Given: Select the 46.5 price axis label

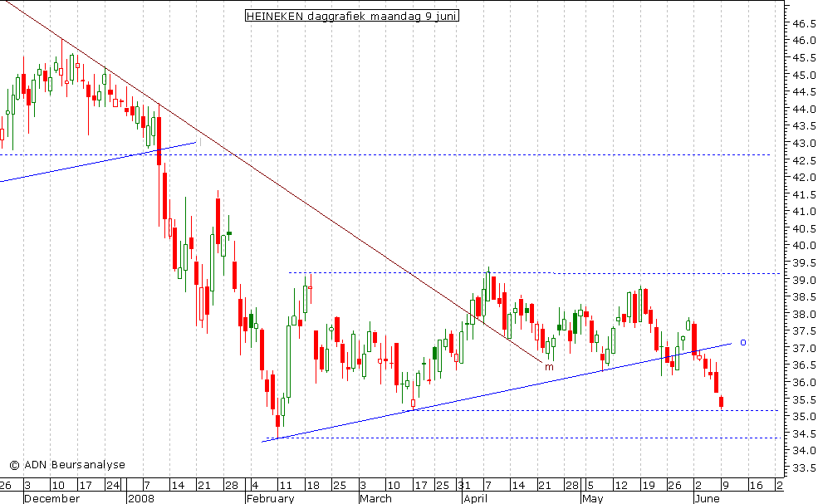Looking at the screenshot, I should pyautogui.click(x=804, y=24).
